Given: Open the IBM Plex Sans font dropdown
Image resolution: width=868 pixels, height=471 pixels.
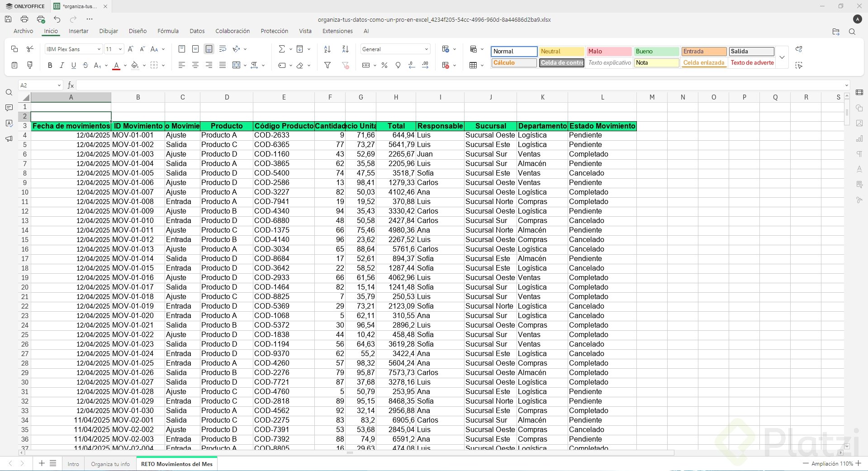Looking at the screenshot, I should coord(99,49).
